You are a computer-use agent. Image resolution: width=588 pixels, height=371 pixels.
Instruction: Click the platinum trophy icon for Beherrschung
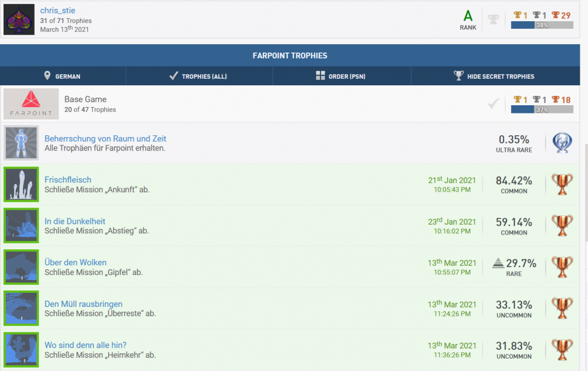(x=562, y=143)
